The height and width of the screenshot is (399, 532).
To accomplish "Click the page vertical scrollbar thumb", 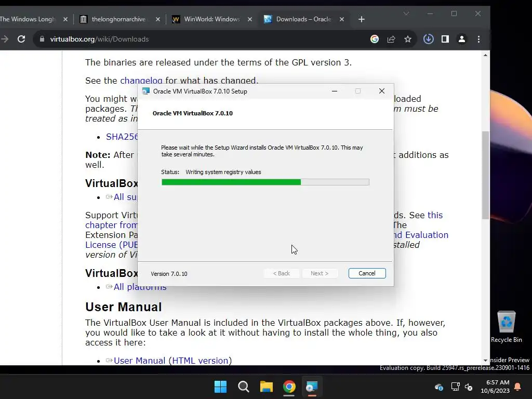I will [x=486, y=175].
